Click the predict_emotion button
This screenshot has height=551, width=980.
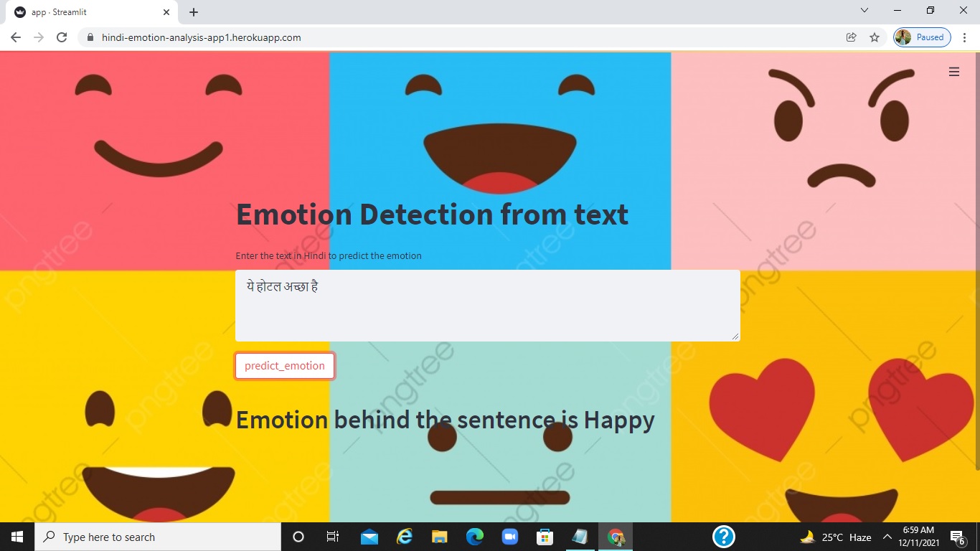[x=284, y=365]
